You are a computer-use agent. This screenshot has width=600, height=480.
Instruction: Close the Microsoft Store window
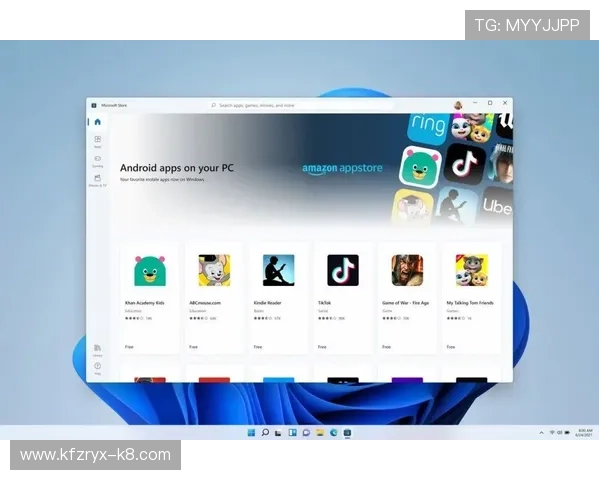click(505, 103)
